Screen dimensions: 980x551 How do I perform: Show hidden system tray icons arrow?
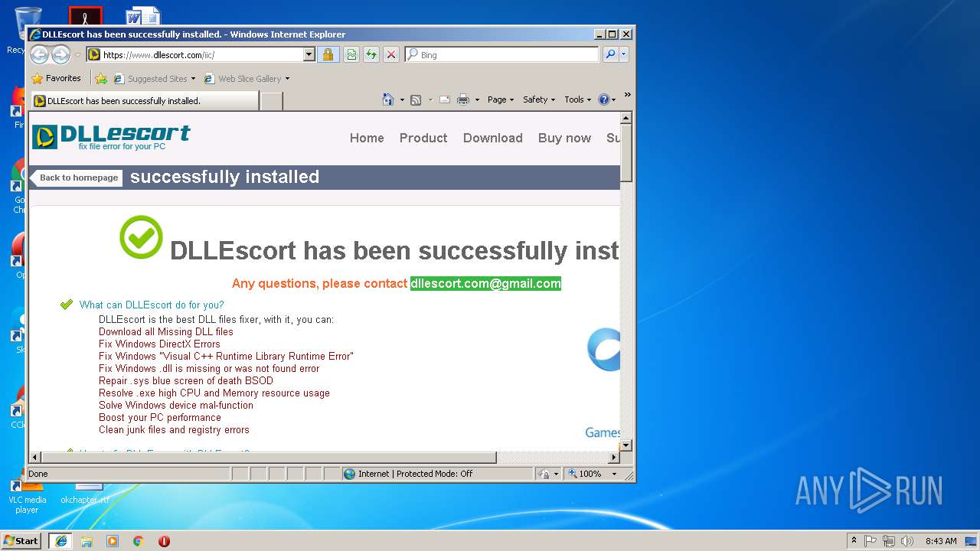(x=854, y=540)
